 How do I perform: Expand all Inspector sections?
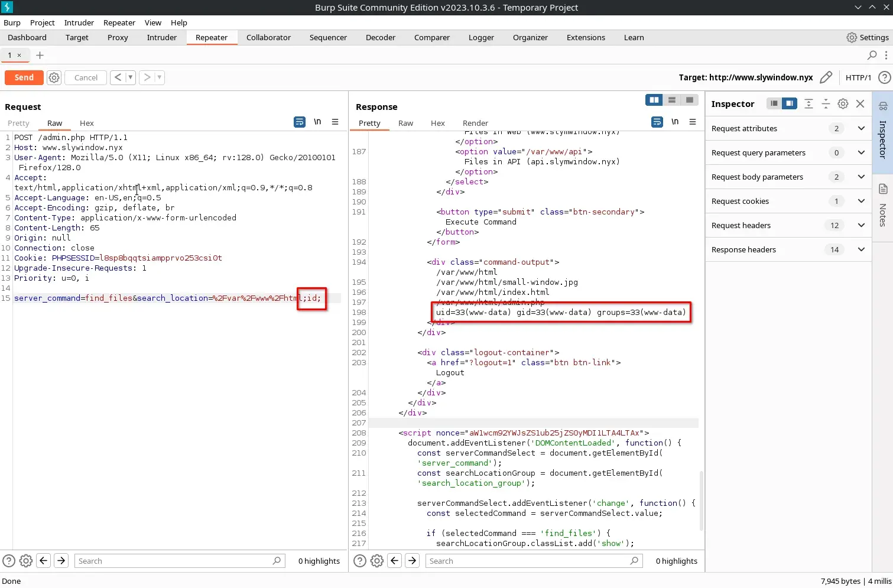(808, 103)
